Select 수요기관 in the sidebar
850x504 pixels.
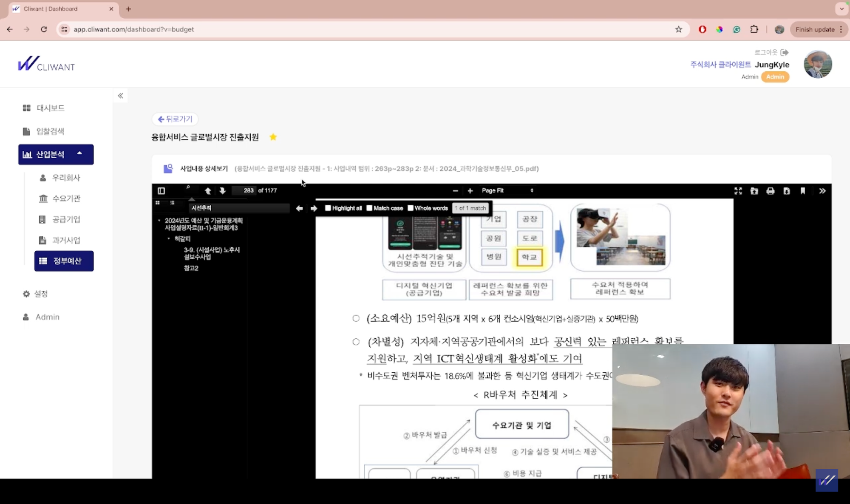click(x=66, y=198)
